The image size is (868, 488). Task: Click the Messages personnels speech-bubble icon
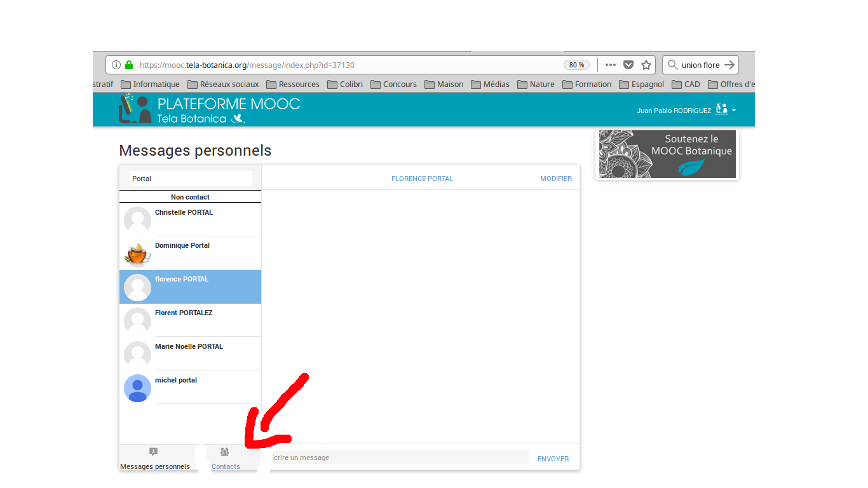coord(153,452)
